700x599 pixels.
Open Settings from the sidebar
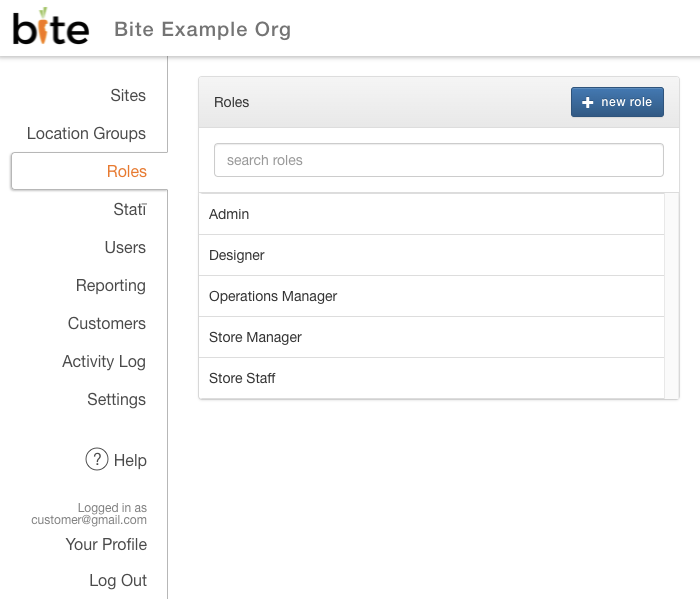pos(117,399)
